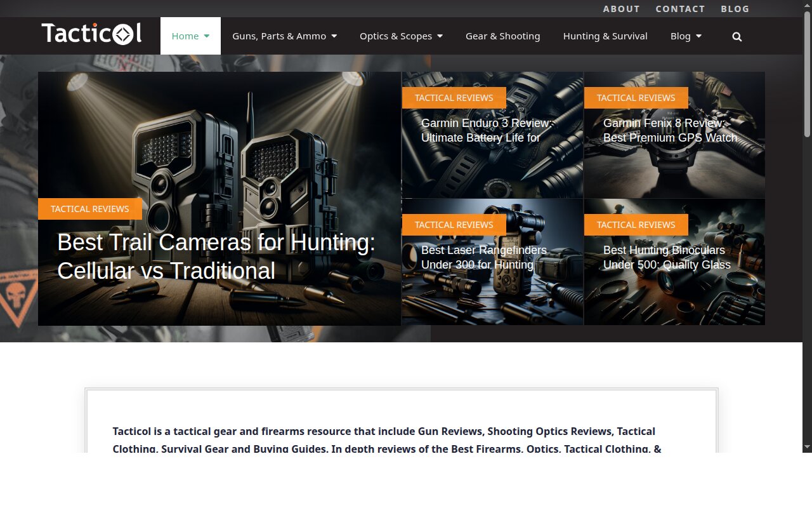Viewport: 812px width, 508px height.
Task: Open Best Trail Cameras for Hunting article
Action: 216,257
